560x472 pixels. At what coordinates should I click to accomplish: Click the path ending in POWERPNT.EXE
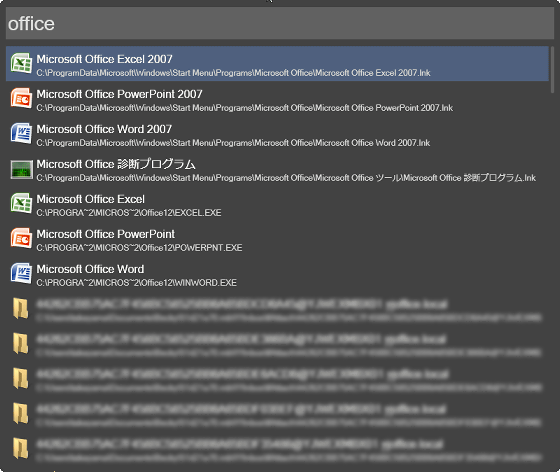point(139,248)
